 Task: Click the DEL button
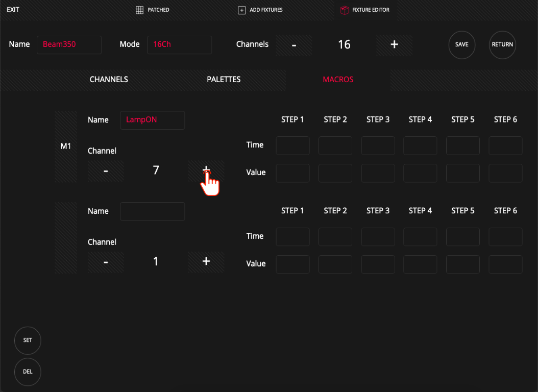pyautogui.click(x=28, y=372)
